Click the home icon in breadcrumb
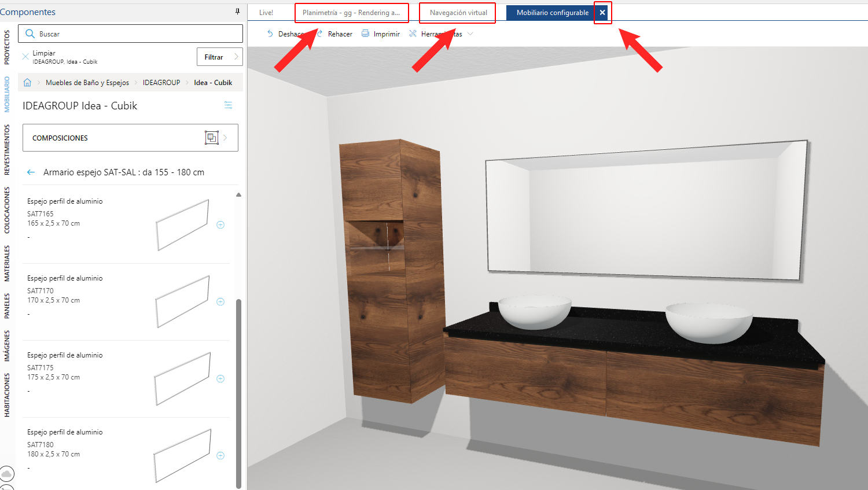 pyautogui.click(x=27, y=83)
